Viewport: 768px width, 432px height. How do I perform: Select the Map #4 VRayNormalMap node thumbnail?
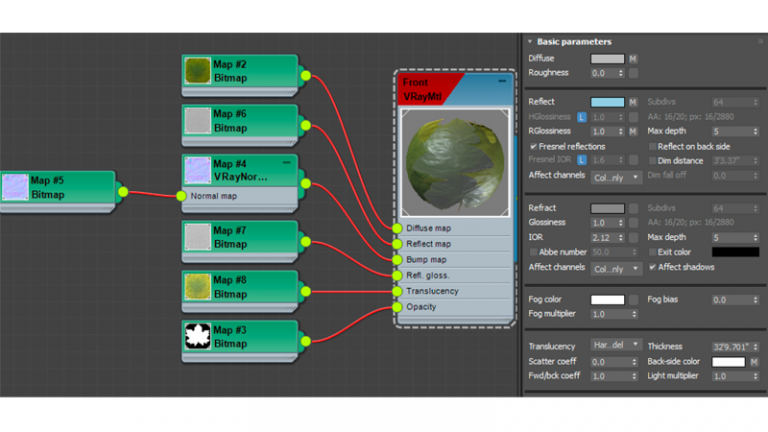197,170
